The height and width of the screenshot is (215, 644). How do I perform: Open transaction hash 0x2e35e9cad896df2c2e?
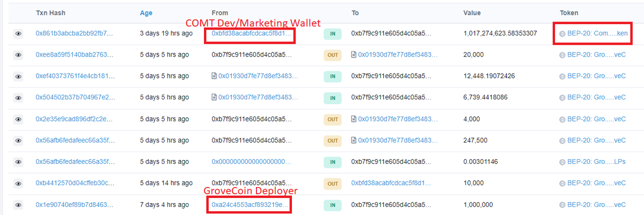pyautogui.click(x=75, y=119)
